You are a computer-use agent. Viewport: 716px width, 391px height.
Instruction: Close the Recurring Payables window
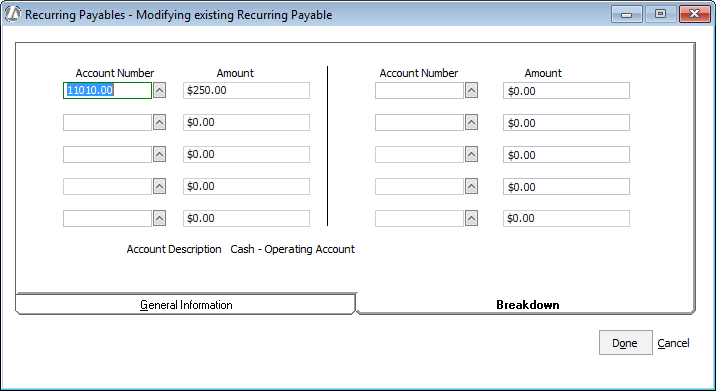pos(694,15)
